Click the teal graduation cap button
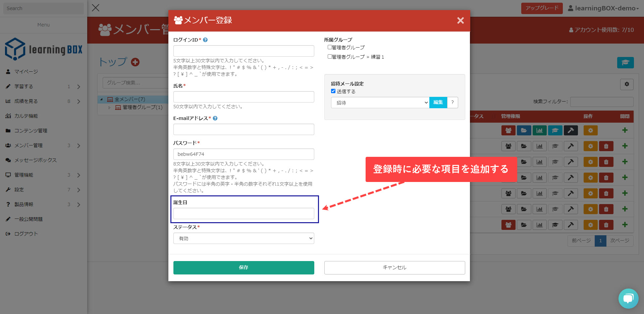The width and height of the screenshot is (644, 314). click(625, 63)
